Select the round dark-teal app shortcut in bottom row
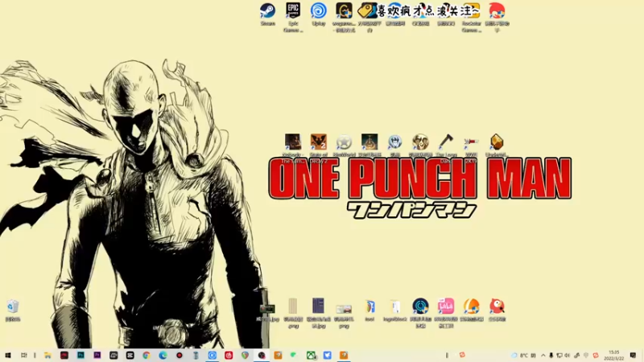644x362 pixels. coord(420,313)
